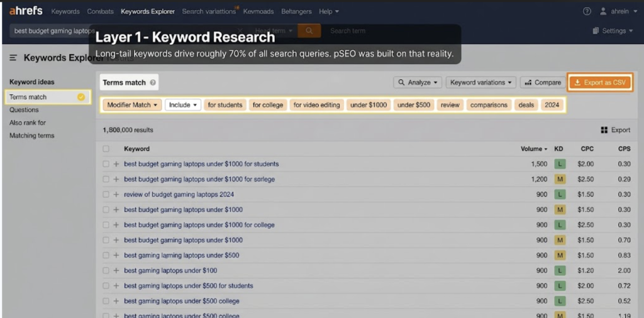The width and height of the screenshot is (644, 318).
Task: Open Keywords Explorer in top navigation
Action: point(148,11)
